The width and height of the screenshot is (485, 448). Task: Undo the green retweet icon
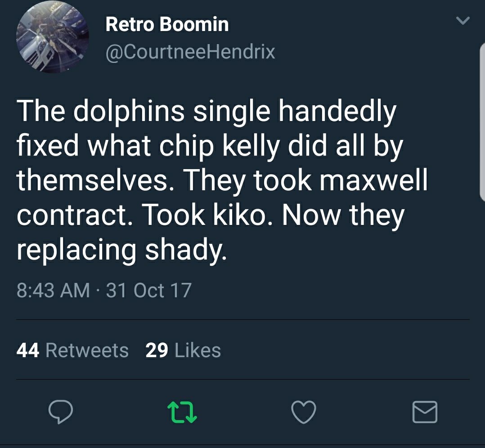point(182,412)
